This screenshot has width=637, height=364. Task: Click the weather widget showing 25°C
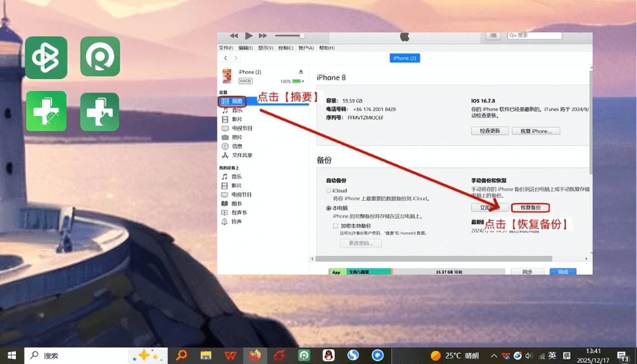point(455,356)
